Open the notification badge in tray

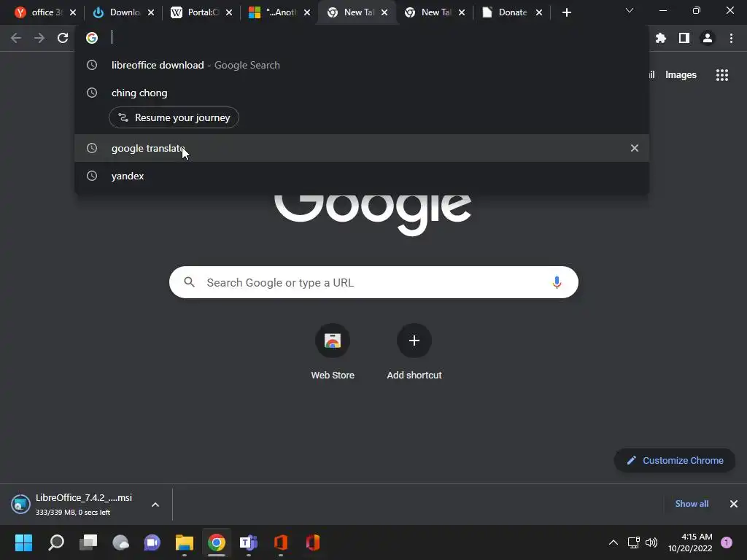pyautogui.click(x=727, y=542)
